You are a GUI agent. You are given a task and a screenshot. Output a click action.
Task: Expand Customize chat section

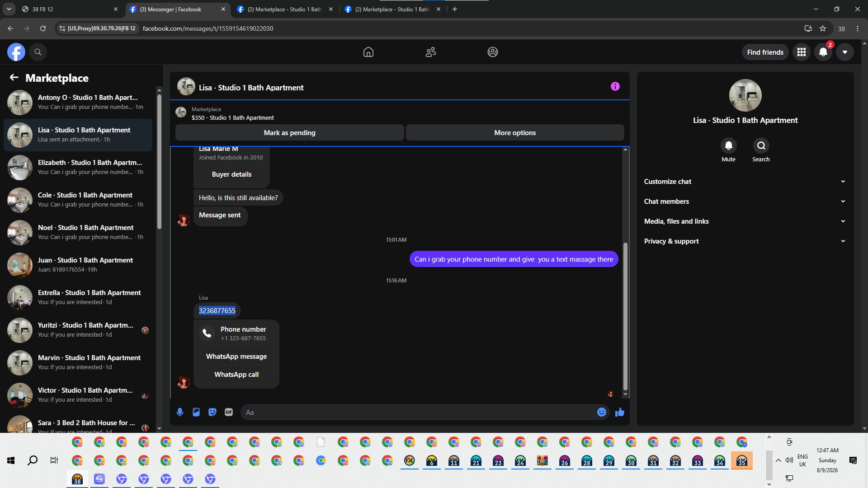pyautogui.click(x=745, y=182)
